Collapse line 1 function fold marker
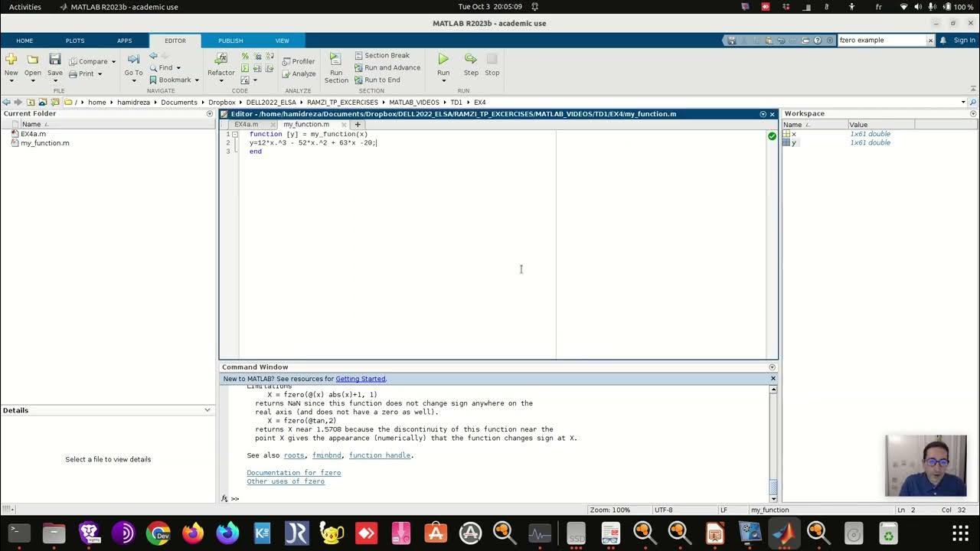Screen dimensions: 980x551 point(235,134)
